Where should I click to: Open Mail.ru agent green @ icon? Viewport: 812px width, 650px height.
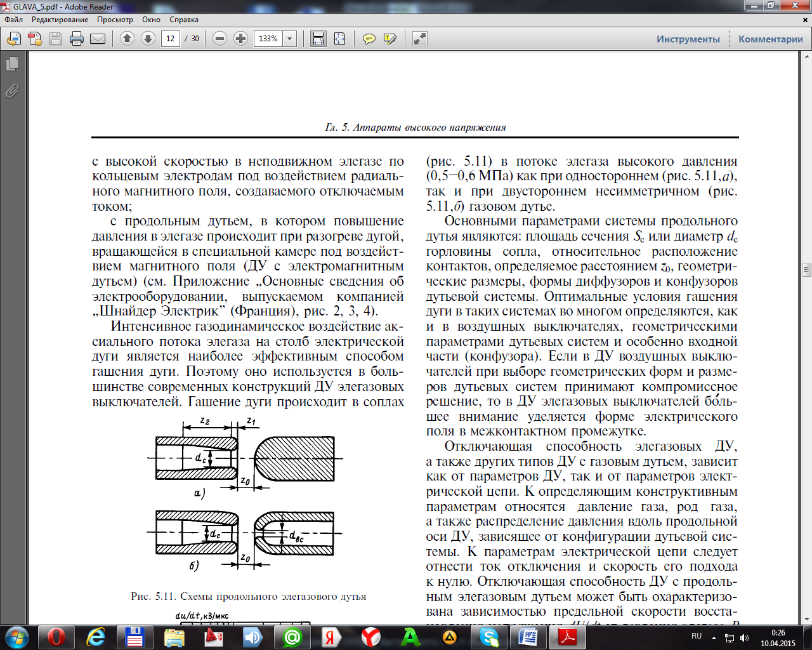point(292,637)
